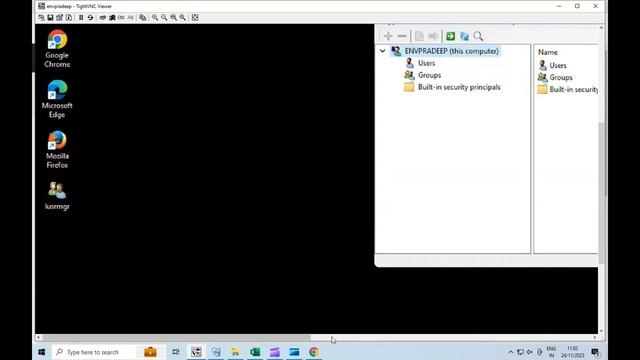Open Connection Options from the toolbar
Viewport: 640px width, 360px height.
pyautogui.click(x=60, y=18)
